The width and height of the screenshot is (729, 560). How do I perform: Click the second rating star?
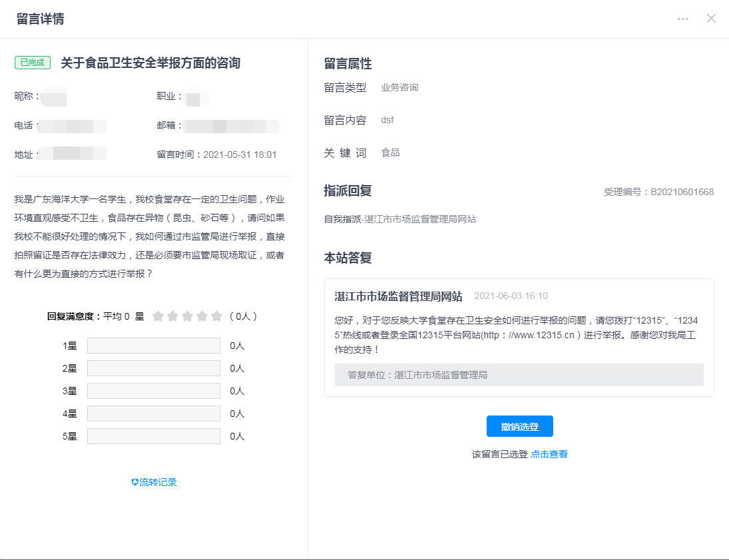(172, 316)
